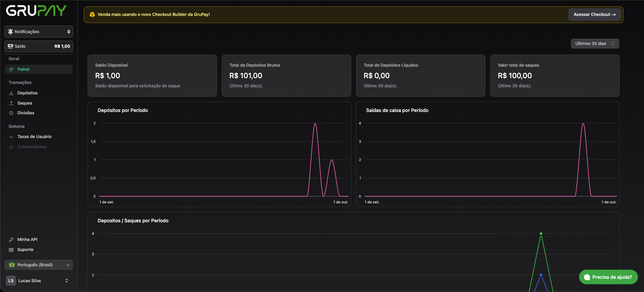The height and width of the screenshot is (292, 644).
Task: Click the Suporte book icon
Action: pyautogui.click(x=11, y=250)
